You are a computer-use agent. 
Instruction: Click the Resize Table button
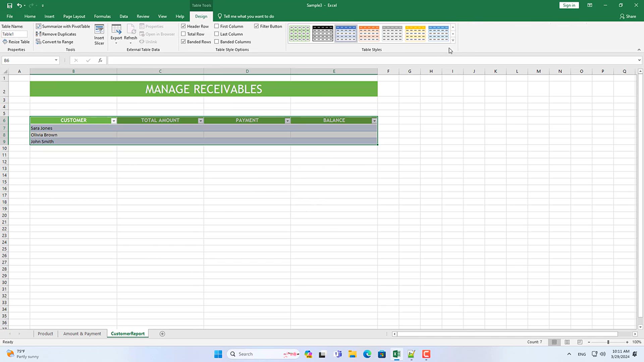16,42
